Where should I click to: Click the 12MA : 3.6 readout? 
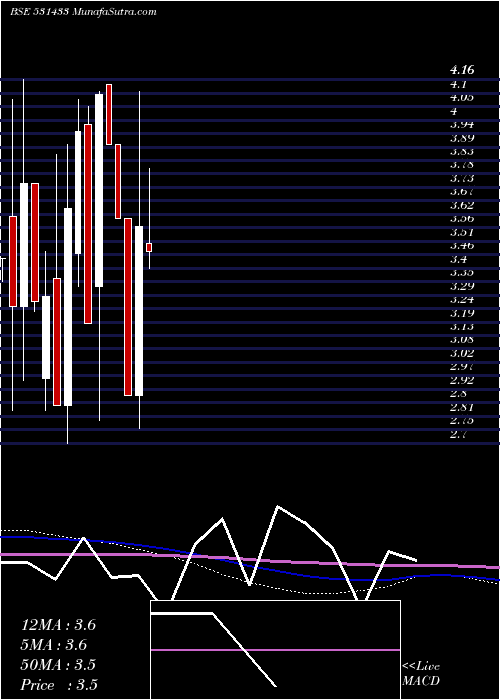click(58, 625)
